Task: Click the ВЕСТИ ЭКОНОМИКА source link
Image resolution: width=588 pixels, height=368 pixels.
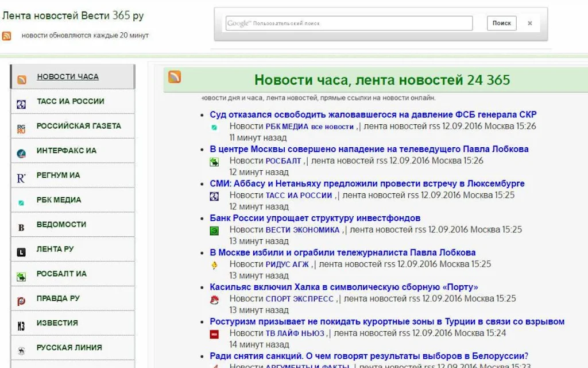Action: click(303, 230)
